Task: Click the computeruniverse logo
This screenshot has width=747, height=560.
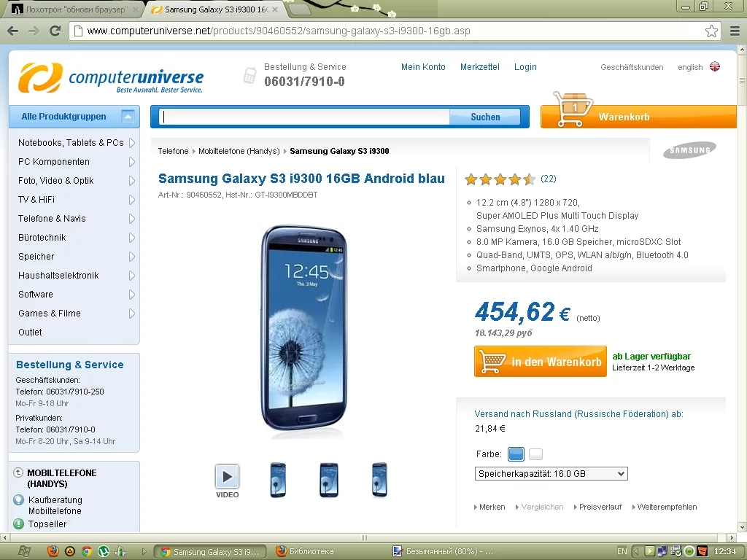Action: coord(111,77)
